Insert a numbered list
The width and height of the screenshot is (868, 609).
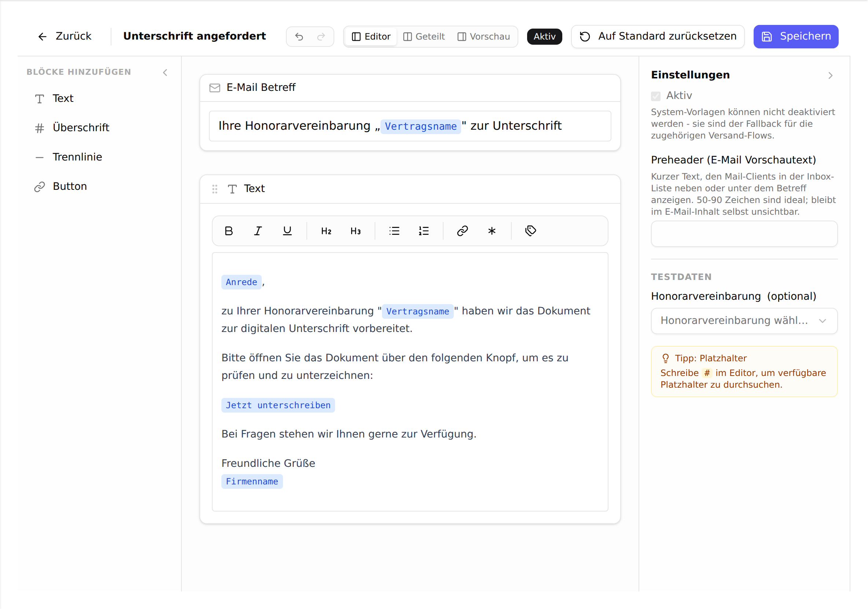coord(423,231)
